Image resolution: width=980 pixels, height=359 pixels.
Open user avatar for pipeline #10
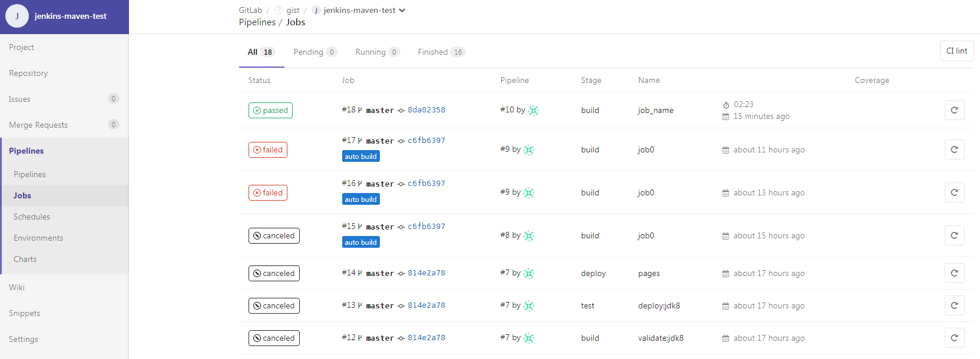(x=534, y=110)
